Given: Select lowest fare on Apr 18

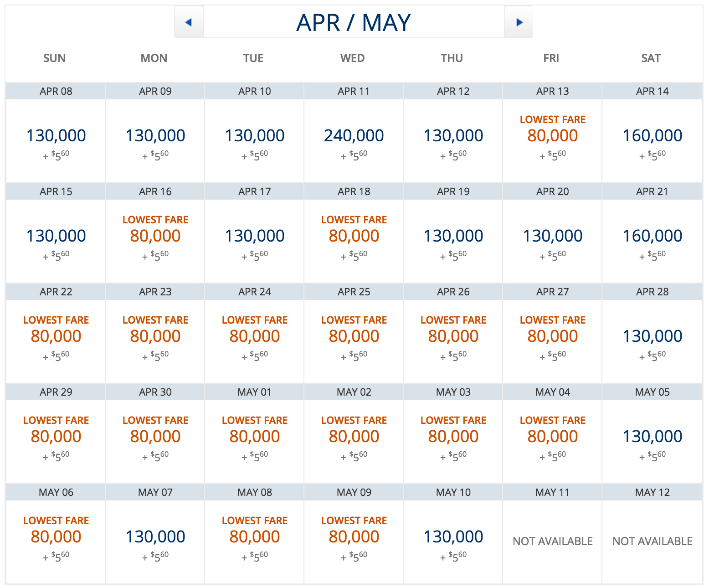Looking at the screenshot, I should tap(354, 236).
